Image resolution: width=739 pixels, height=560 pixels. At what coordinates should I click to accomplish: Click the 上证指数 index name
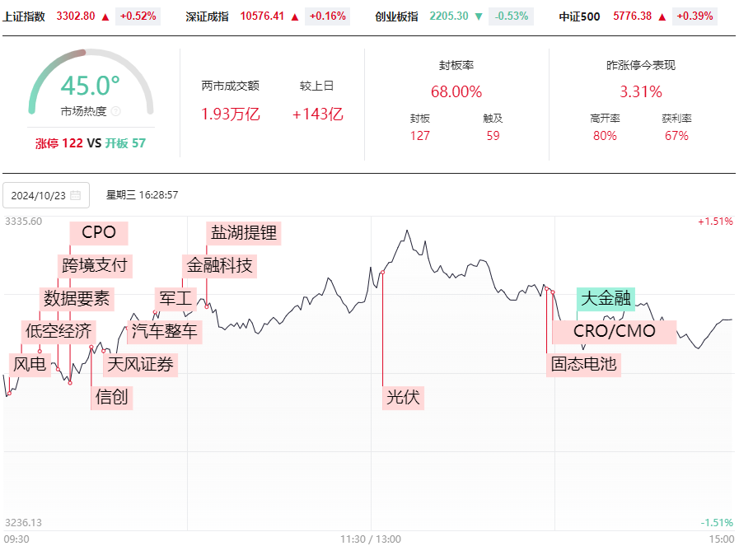(x=24, y=16)
